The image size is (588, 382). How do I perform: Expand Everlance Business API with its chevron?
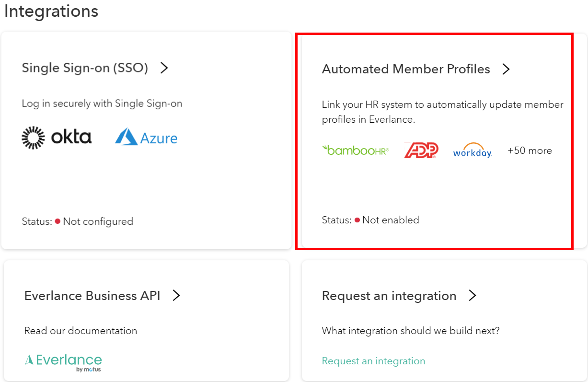176,296
